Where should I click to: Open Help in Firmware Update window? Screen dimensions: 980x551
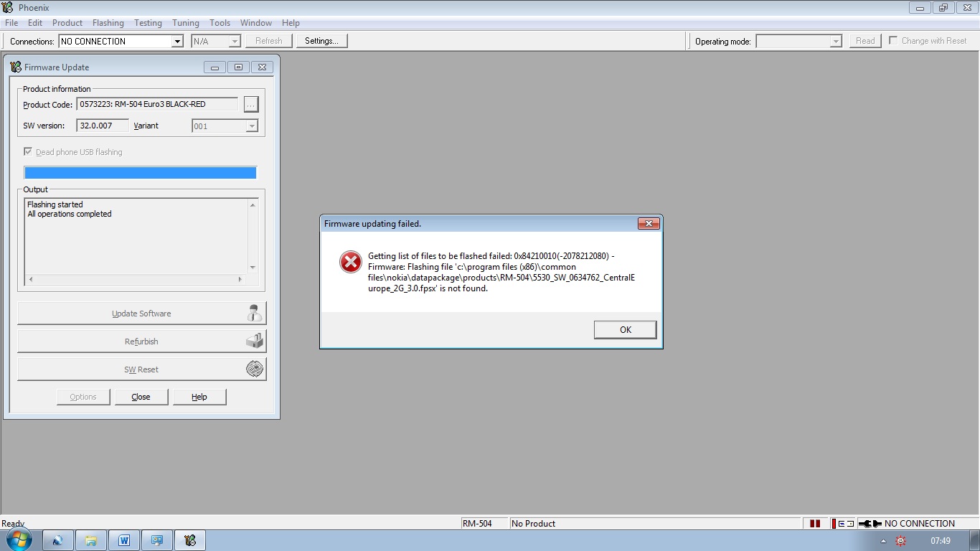click(x=199, y=397)
